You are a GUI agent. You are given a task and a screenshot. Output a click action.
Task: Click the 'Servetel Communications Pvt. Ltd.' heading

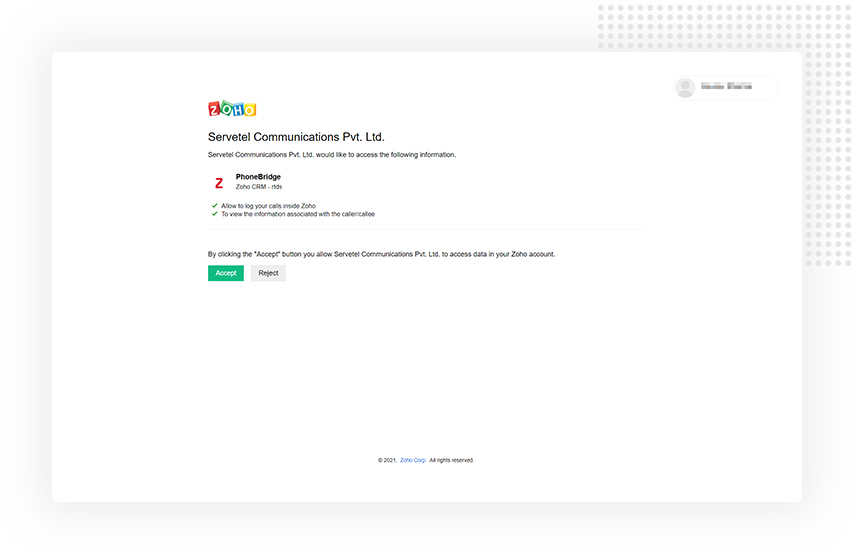click(x=296, y=137)
